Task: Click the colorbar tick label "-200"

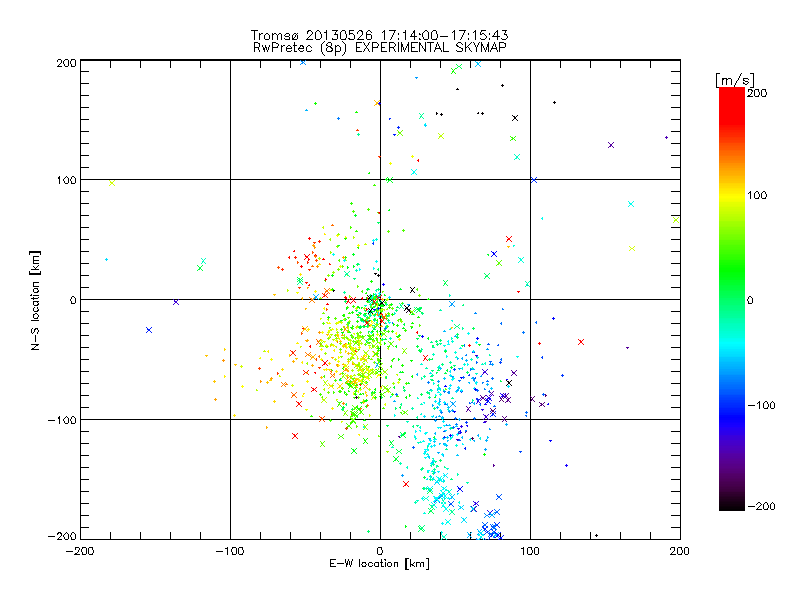Action: pos(761,506)
